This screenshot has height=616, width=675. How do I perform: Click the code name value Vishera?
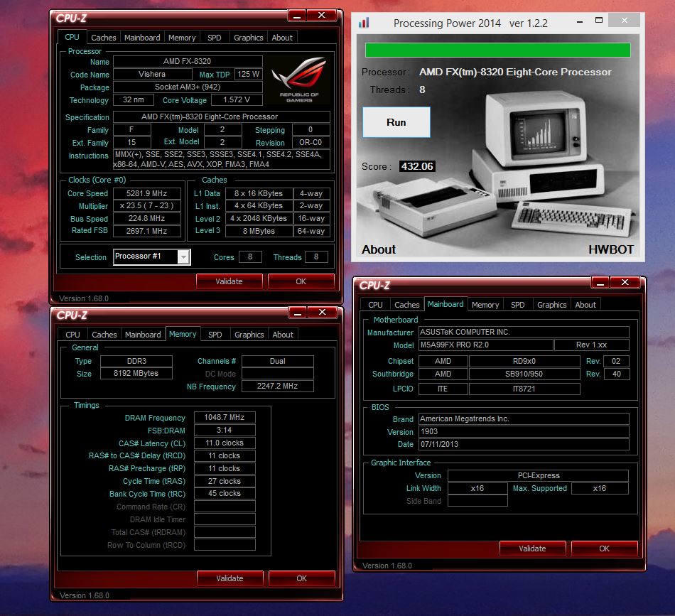pyautogui.click(x=152, y=74)
